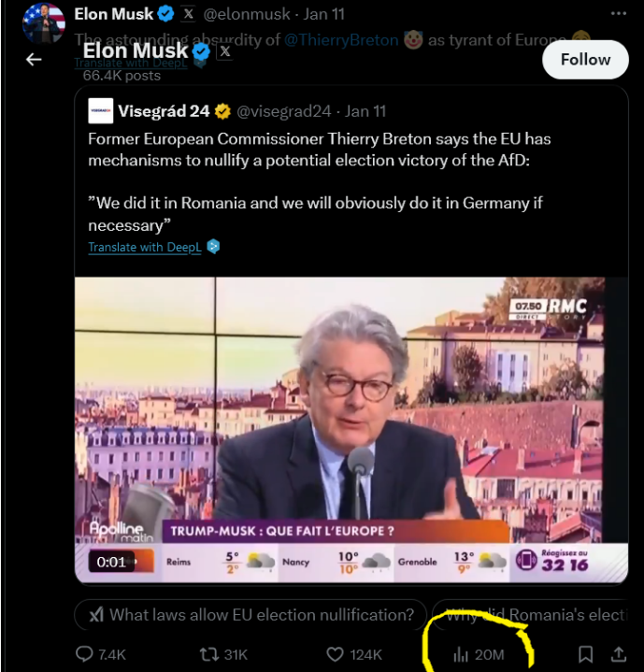
Task: Click the back arrow icon
Action: tap(34, 60)
